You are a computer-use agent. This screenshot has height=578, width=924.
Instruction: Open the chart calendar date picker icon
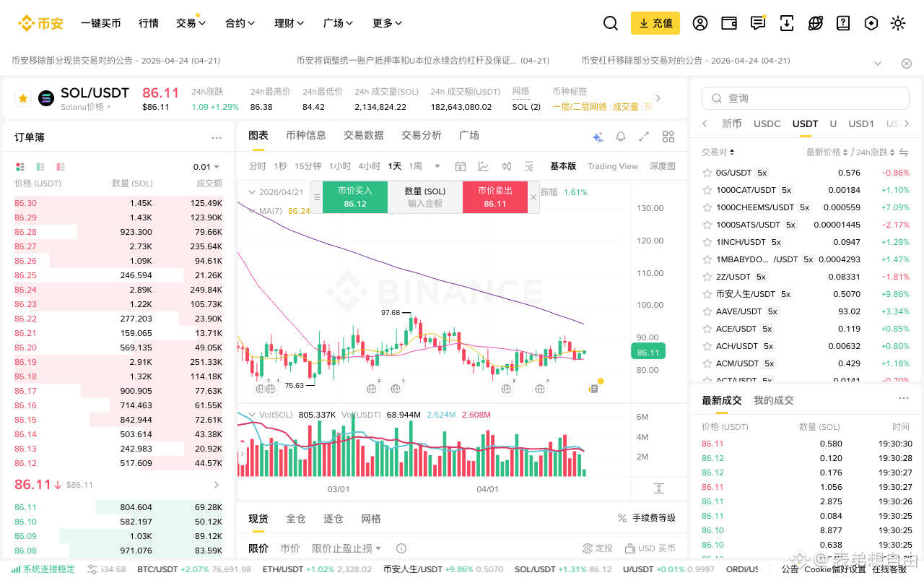461,166
